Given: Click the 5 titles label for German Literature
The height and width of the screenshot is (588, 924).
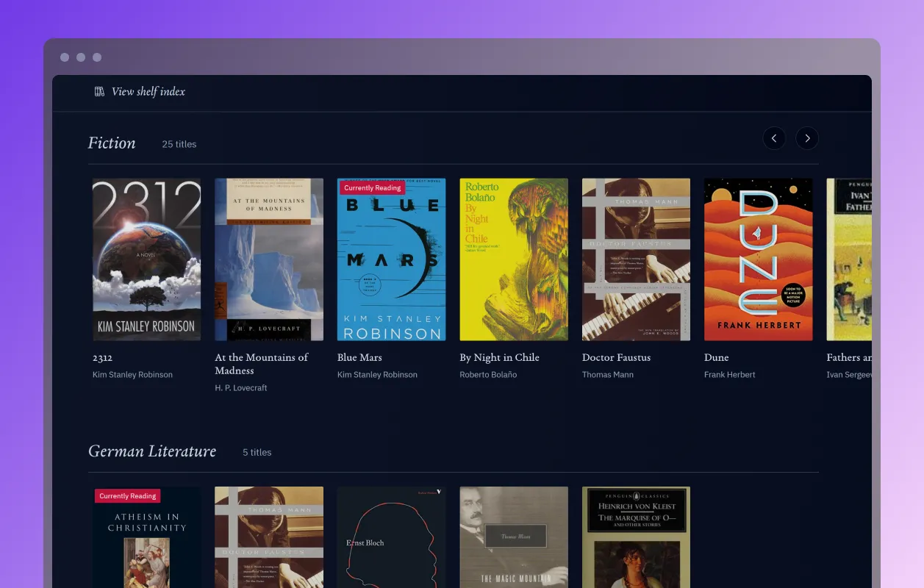Looking at the screenshot, I should [x=257, y=452].
